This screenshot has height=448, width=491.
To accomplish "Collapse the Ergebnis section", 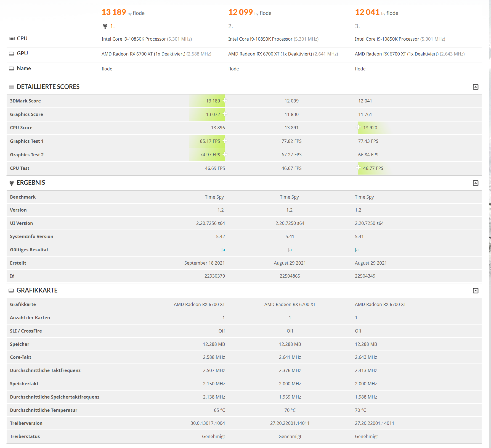I will 476,183.
